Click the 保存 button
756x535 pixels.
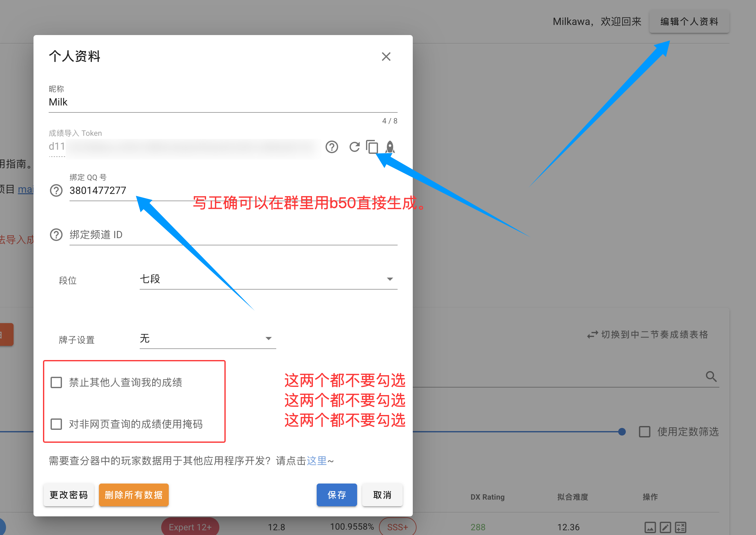coord(336,495)
